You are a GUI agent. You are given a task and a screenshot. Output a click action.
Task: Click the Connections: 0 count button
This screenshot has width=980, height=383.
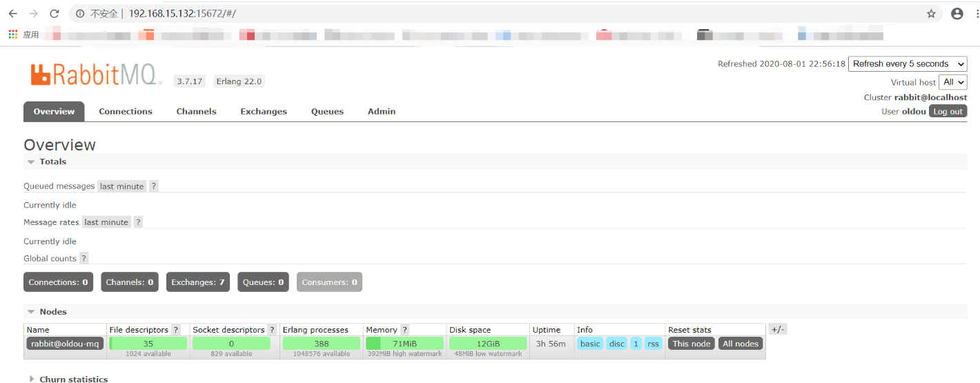click(x=59, y=282)
